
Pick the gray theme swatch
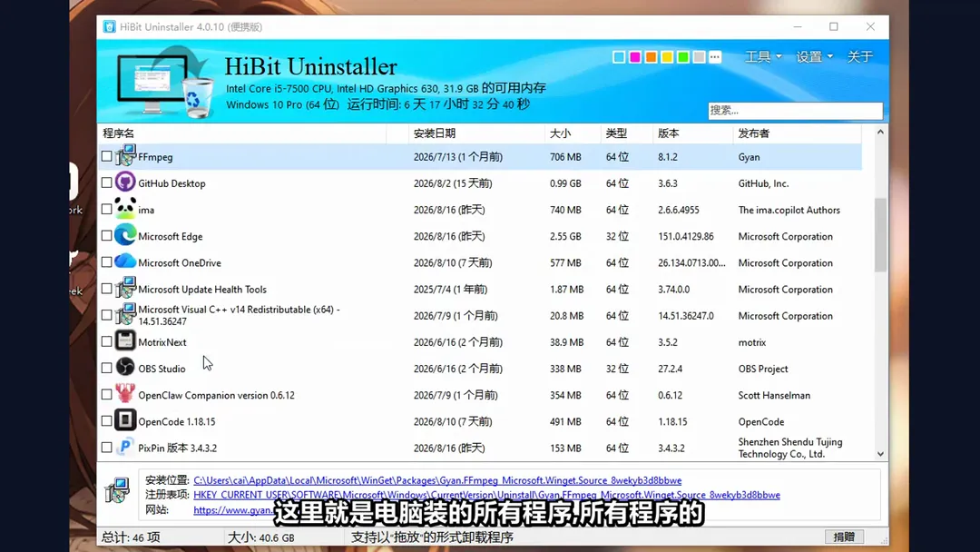(700, 57)
